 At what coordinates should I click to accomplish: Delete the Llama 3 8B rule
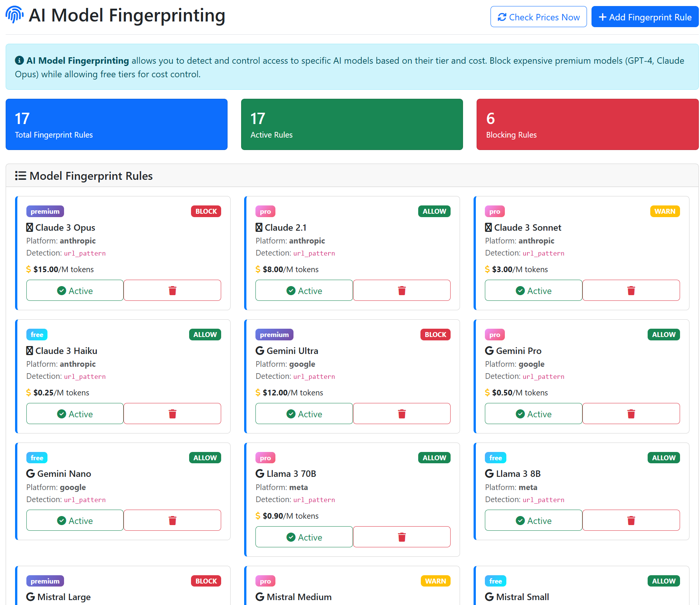coord(631,520)
